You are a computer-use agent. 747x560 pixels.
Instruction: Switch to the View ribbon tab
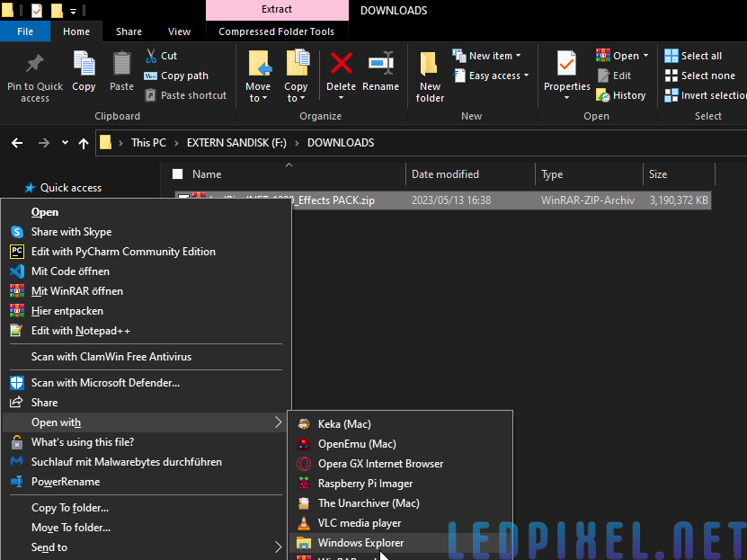click(179, 31)
